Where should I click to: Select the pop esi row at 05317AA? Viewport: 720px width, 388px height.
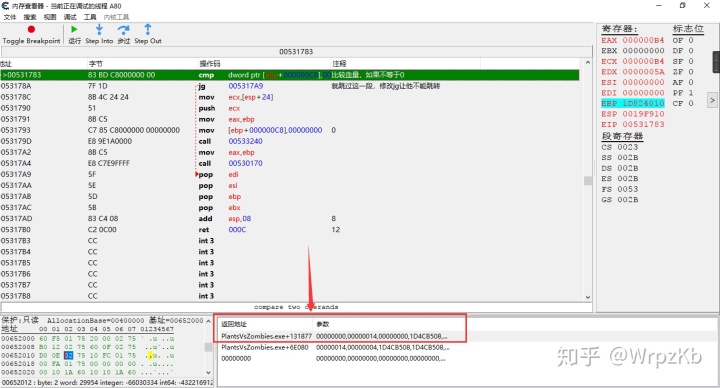(290, 186)
